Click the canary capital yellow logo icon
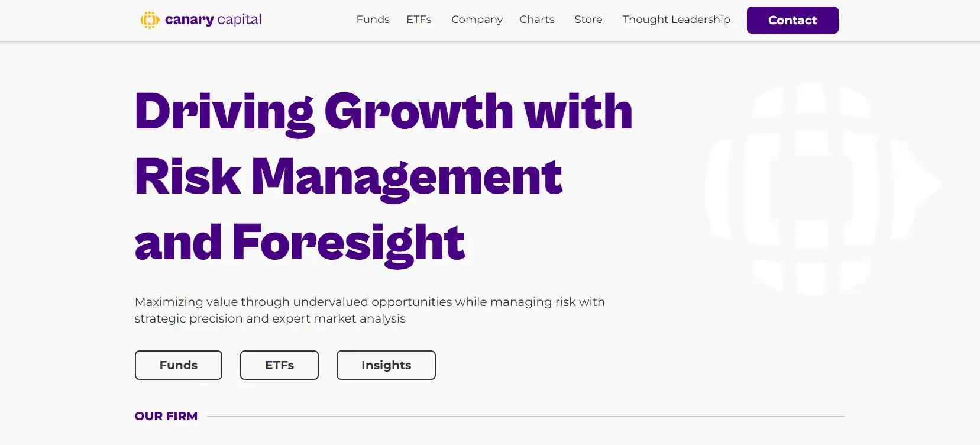Viewport: 980px width, 445px height. (150, 20)
